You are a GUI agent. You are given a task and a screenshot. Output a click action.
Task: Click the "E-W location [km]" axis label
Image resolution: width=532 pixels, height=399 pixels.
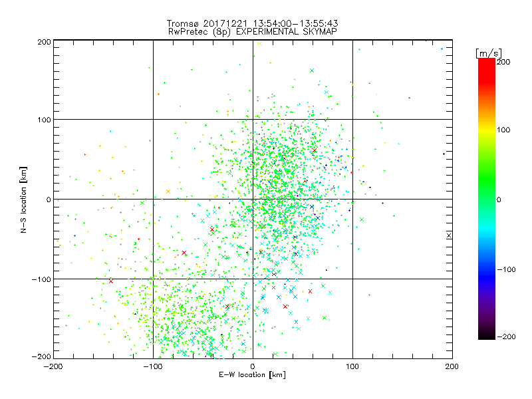click(x=252, y=374)
